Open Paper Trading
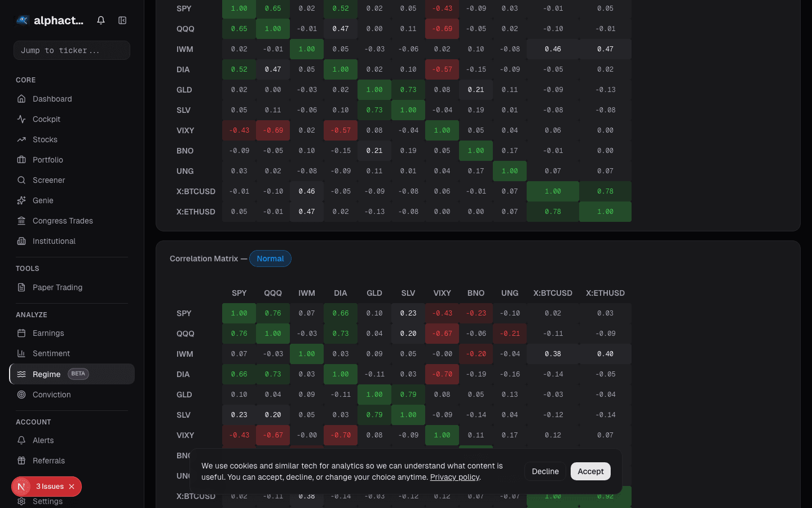Viewport: 812px width, 508px height. [58, 287]
